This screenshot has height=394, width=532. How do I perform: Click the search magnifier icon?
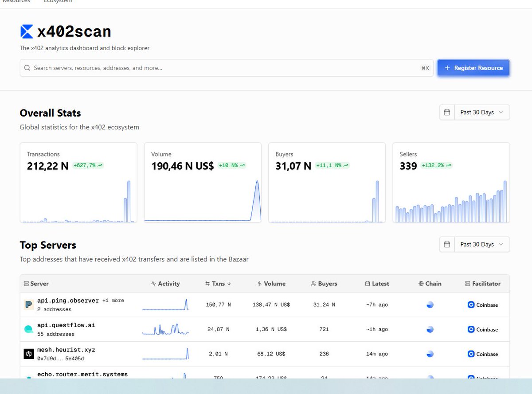click(27, 68)
